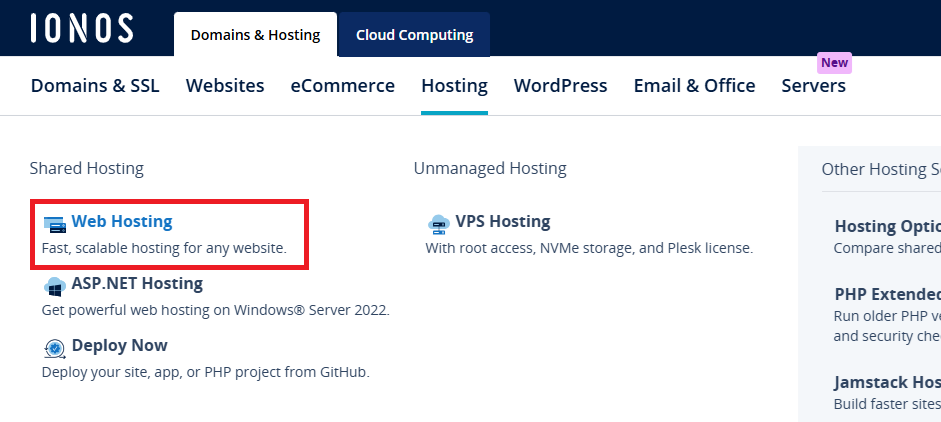The height and width of the screenshot is (422, 941).
Task: Click 'Fast, scalable hosting for any website.' text
Action: coord(164,248)
